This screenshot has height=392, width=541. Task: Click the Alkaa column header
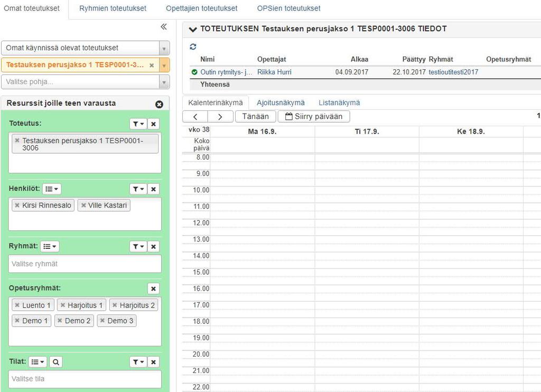point(359,59)
